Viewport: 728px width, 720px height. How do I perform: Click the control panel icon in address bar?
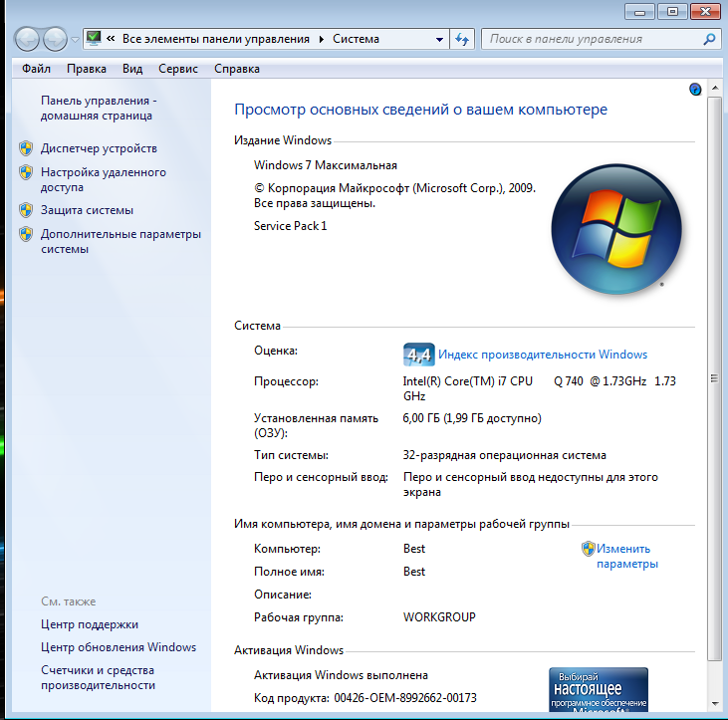94,38
